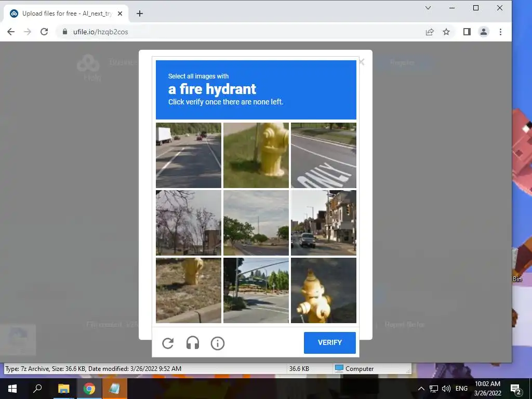Screen dimensions: 532x399
Task: Toggle Chrome side panel
Action: 467,32
